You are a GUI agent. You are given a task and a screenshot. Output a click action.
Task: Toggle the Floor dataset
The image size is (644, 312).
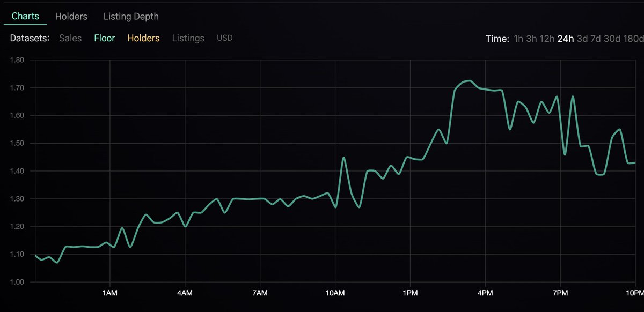[105, 38]
